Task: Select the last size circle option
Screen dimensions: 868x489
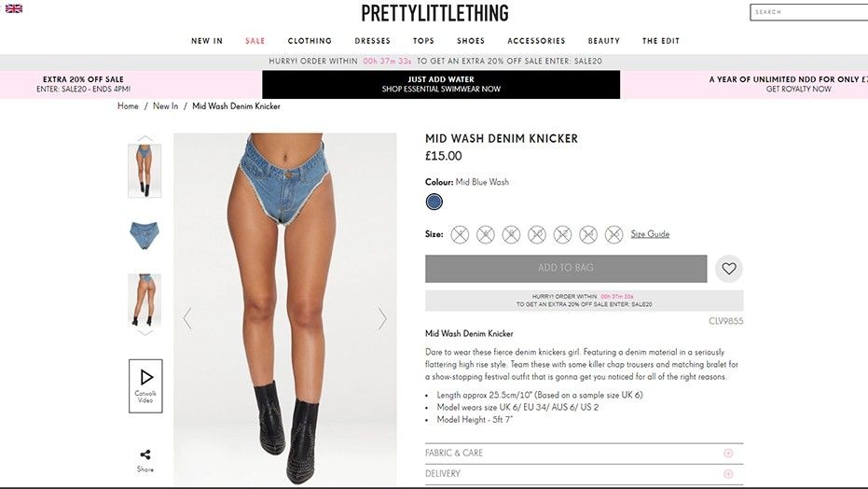Action: [613, 234]
